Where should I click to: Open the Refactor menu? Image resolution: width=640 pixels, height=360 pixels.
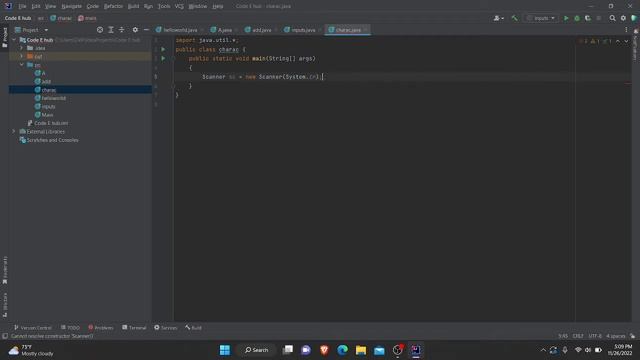(x=113, y=6)
